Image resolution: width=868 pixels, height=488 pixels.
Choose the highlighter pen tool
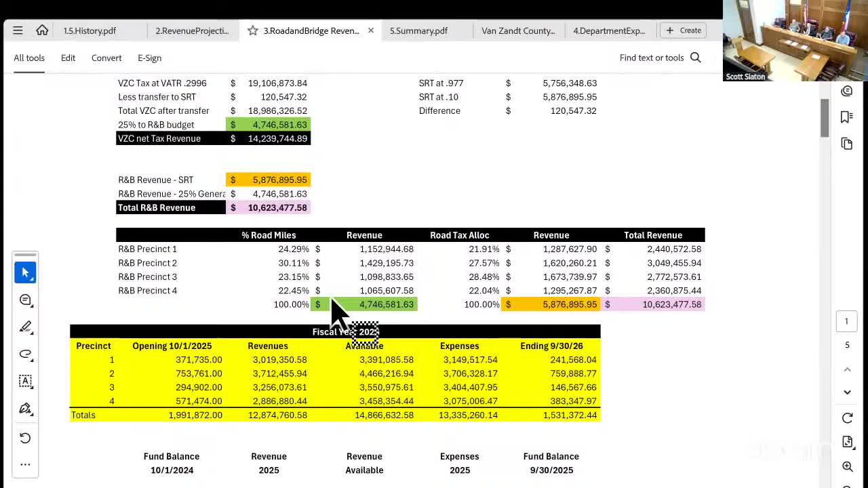coord(25,327)
